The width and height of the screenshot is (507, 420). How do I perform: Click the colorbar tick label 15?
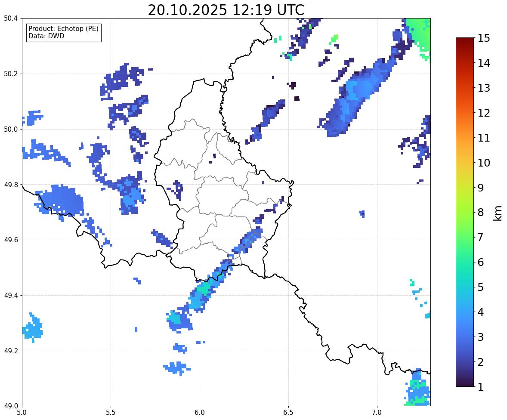click(484, 38)
